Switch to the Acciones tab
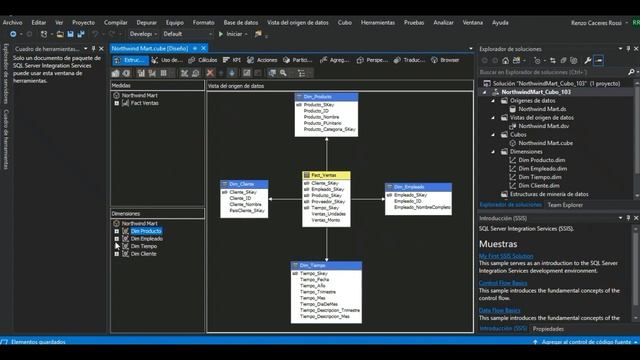Screen dimensions: 640x360 (262, 60)
